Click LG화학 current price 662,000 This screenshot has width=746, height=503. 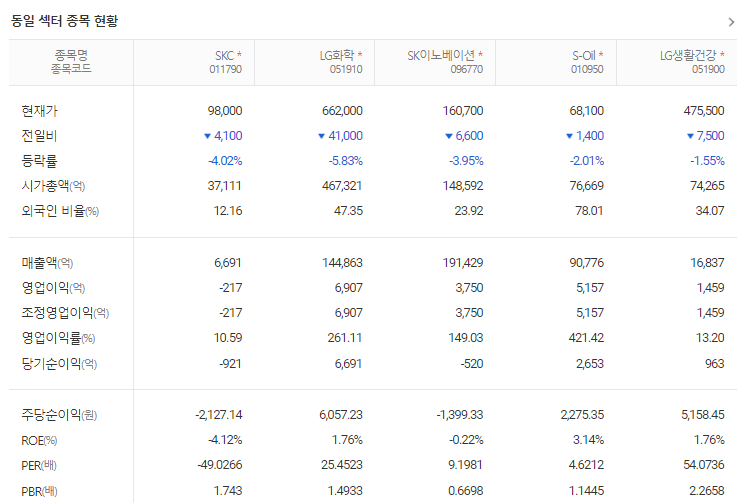[342, 111]
